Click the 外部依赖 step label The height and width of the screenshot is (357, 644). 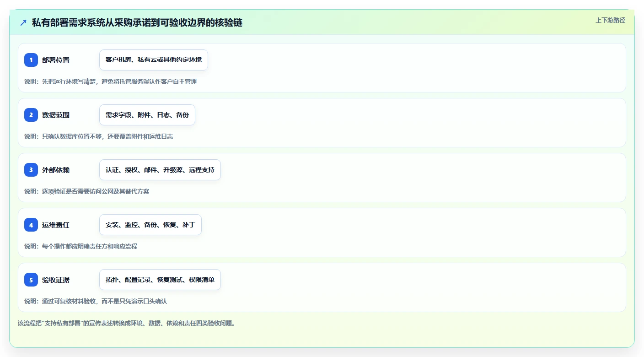point(56,170)
